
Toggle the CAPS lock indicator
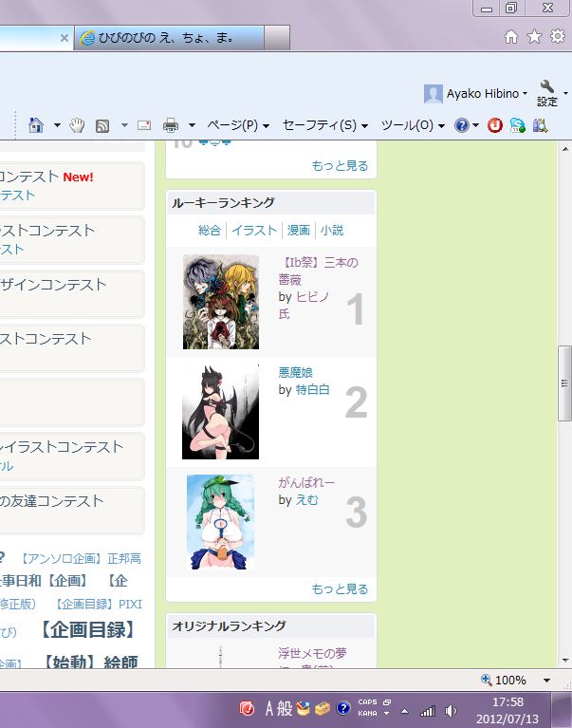(x=367, y=702)
